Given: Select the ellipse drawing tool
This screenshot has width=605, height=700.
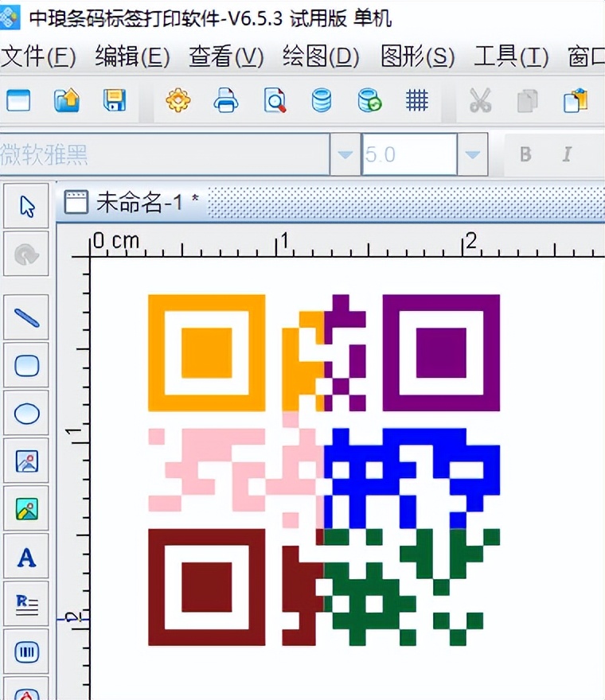Looking at the screenshot, I should click(x=26, y=414).
